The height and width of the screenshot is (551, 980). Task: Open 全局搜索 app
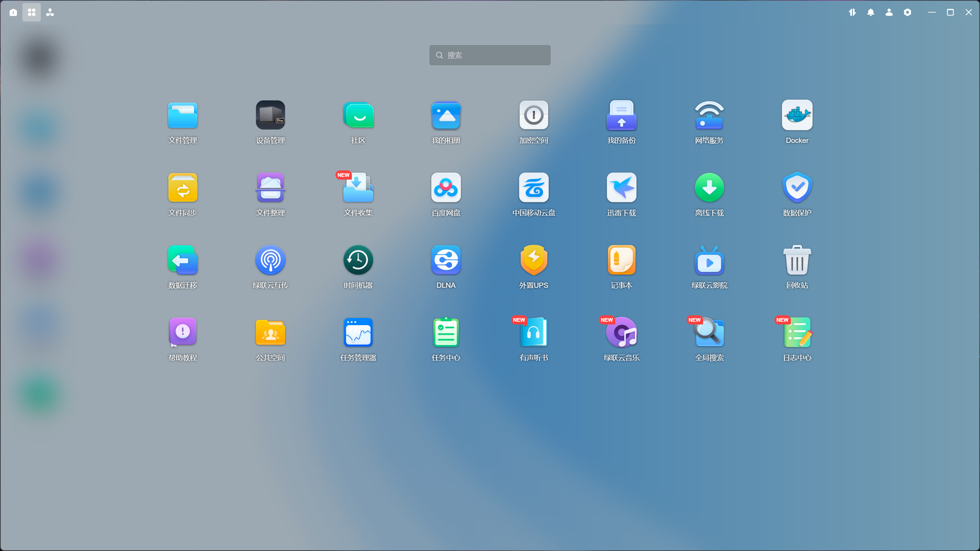coord(709,332)
